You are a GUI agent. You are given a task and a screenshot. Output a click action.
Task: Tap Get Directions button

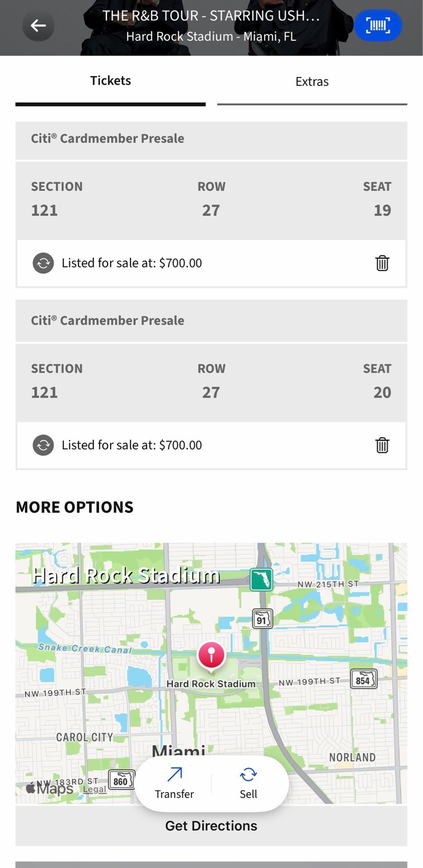(211, 826)
